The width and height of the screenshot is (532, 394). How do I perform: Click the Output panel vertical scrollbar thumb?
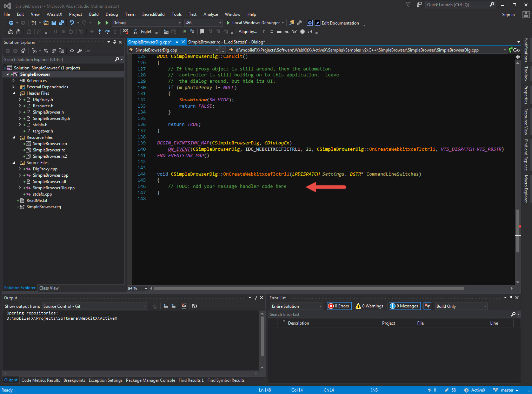coord(262,337)
